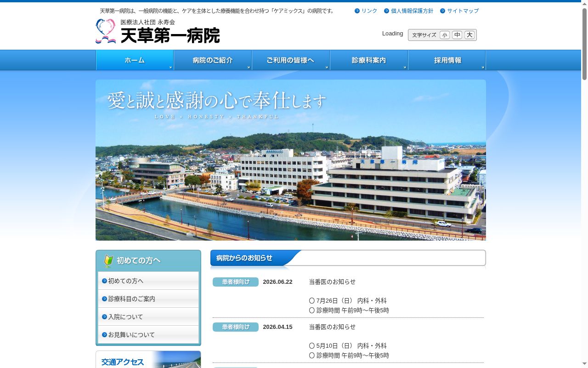The width and height of the screenshot is (588, 368).
Task: Open 診療科案内 navigation menu
Action: pyautogui.click(x=369, y=60)
